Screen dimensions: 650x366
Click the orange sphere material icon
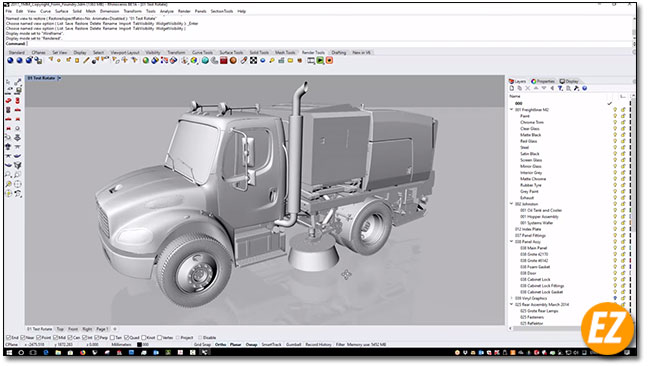tap(233, 61)
